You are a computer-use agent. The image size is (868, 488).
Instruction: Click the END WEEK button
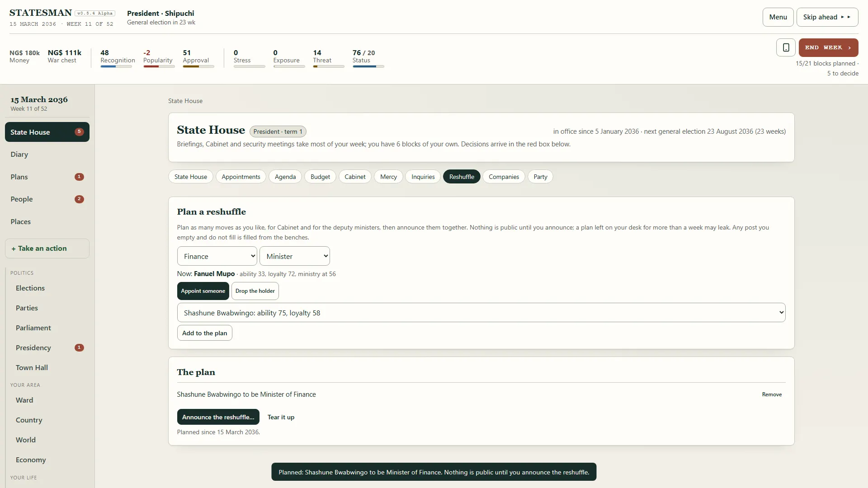pyautogui.click(x=828, y=47)
